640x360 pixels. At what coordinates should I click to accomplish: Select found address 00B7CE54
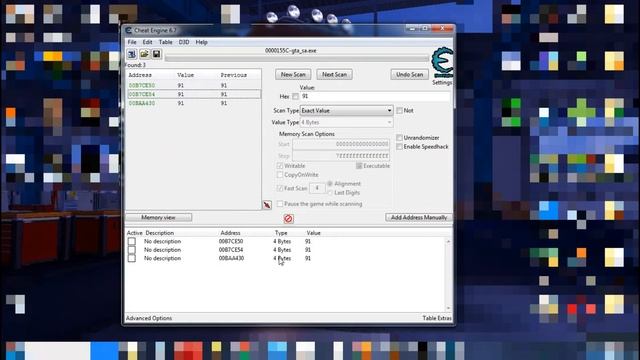(193, 94)
